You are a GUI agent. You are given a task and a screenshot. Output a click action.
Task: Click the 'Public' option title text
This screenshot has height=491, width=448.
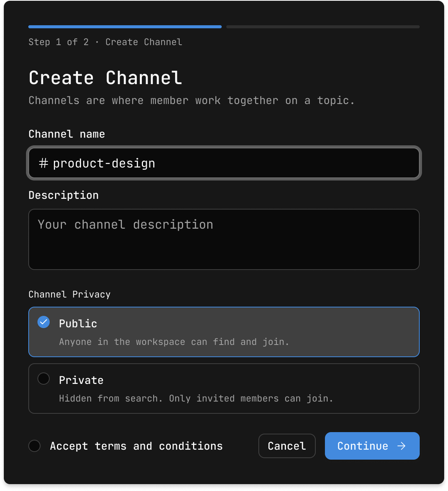pos(78,324)
